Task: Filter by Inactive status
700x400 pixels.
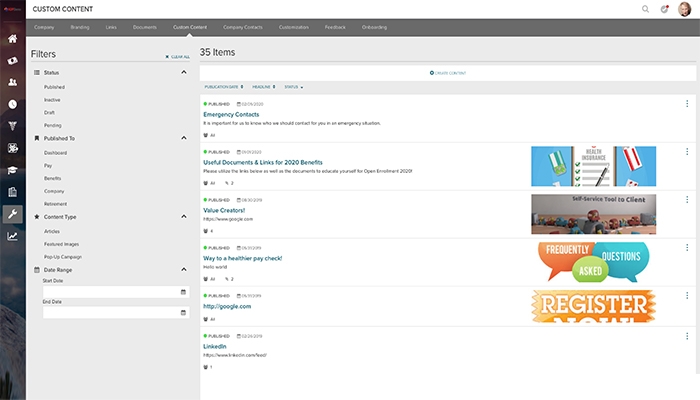Action: tap(52, 100)
